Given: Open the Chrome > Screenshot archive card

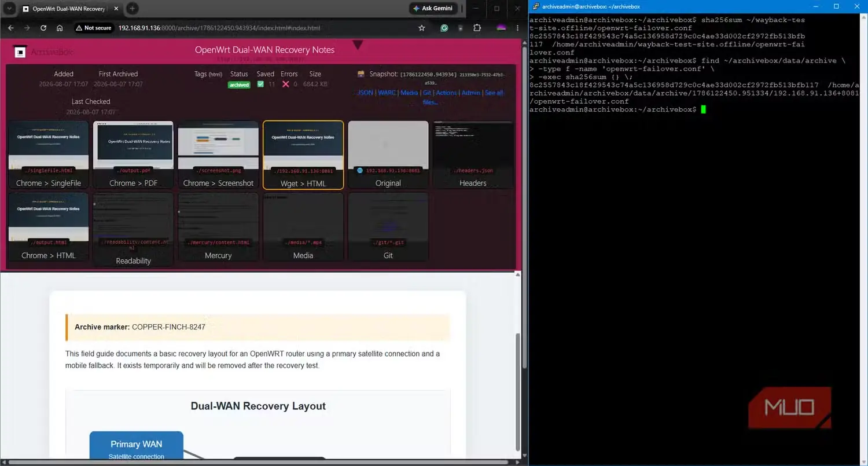Looking at the screenshot, I should [218, 155].
